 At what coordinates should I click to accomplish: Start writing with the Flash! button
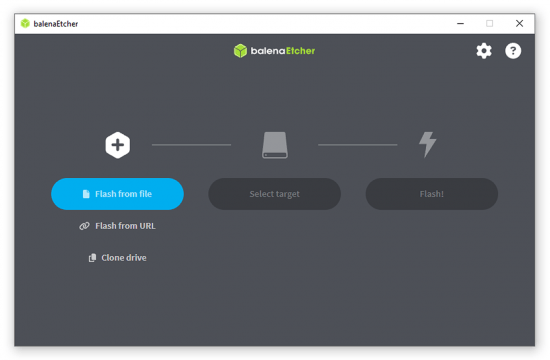click(x=432, y=194)
